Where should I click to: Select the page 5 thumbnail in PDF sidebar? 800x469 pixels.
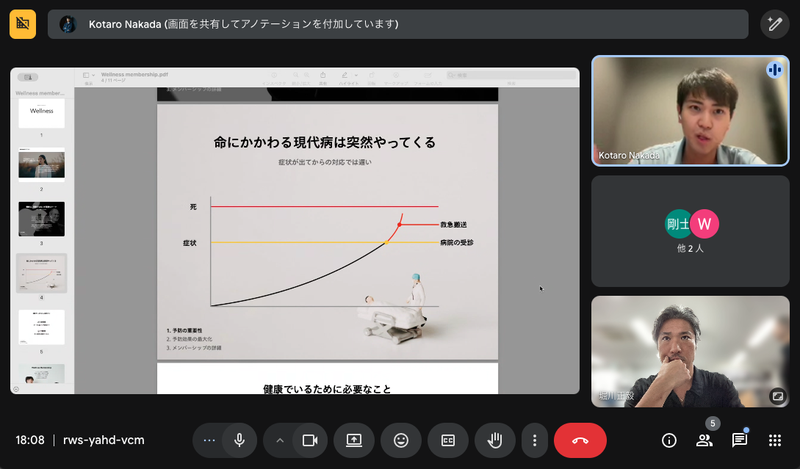(41, 327)
